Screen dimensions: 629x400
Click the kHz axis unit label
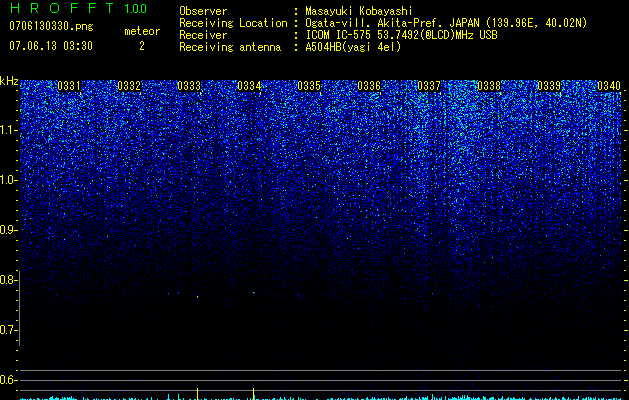[9, 81]
